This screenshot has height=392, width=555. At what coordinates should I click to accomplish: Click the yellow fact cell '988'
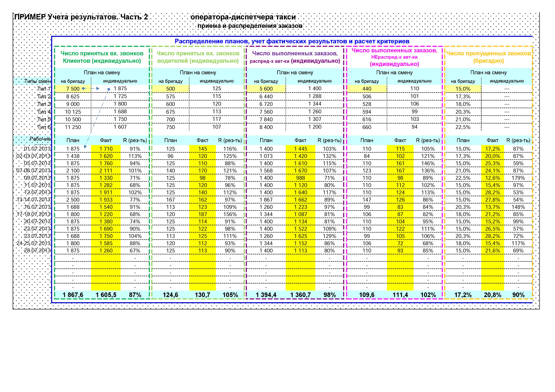click(300, 178)
